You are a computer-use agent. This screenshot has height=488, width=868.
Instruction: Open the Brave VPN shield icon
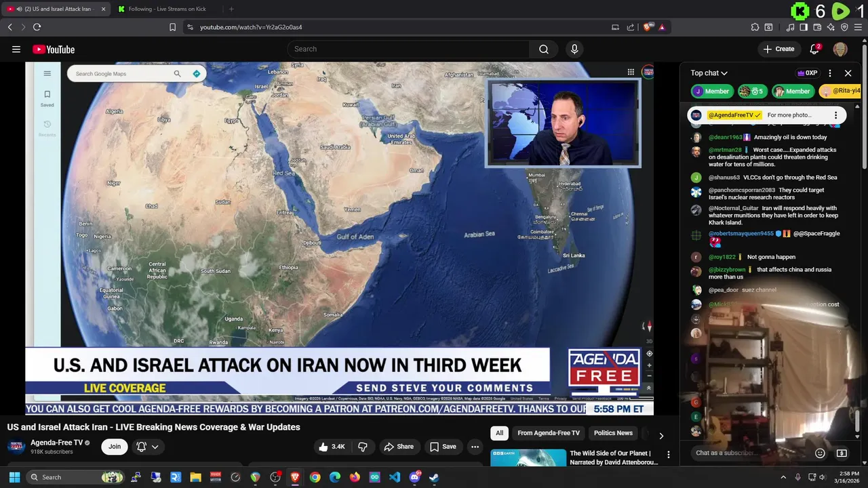click(x=844, y=27)
